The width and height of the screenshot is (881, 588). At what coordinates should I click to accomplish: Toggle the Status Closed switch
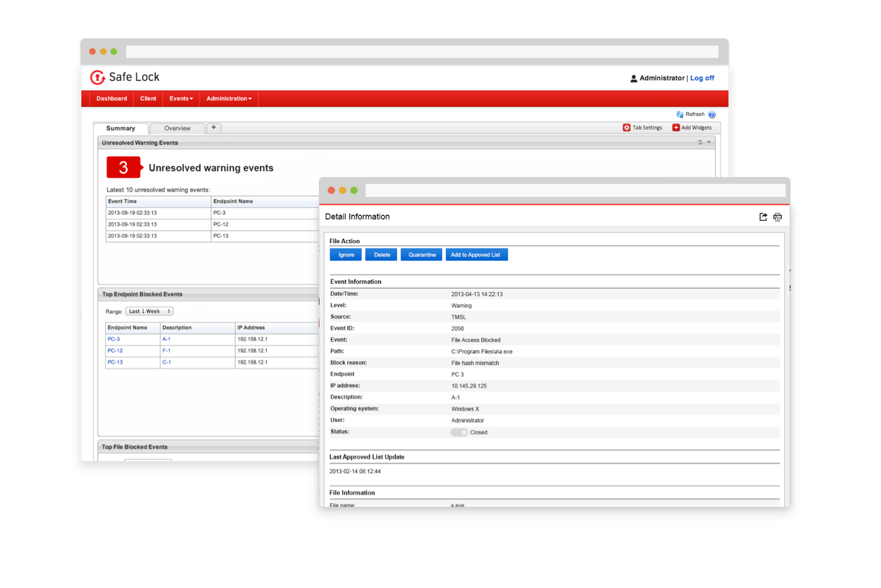point(459,432)
